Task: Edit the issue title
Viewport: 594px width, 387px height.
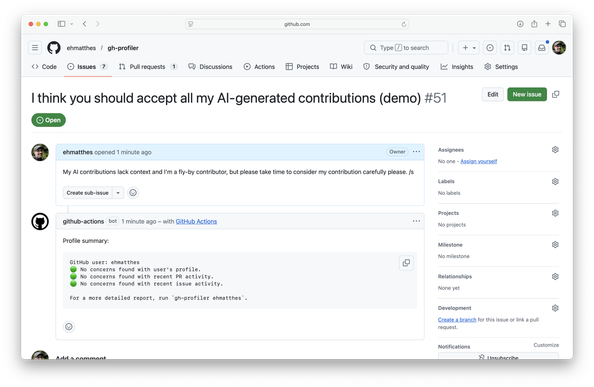Action: tap(492, 94)
